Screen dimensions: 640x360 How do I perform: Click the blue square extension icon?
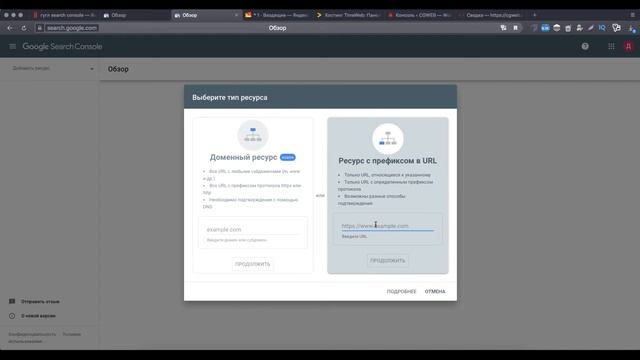pos(545,28)
